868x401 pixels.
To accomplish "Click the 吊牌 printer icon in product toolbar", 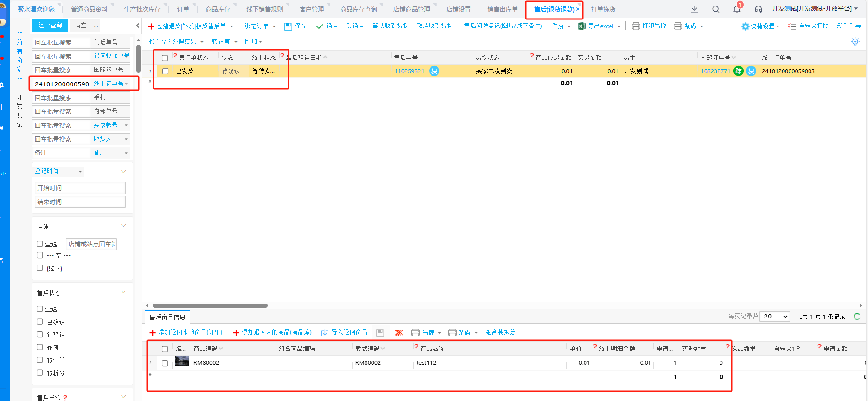I will [416, 332].
